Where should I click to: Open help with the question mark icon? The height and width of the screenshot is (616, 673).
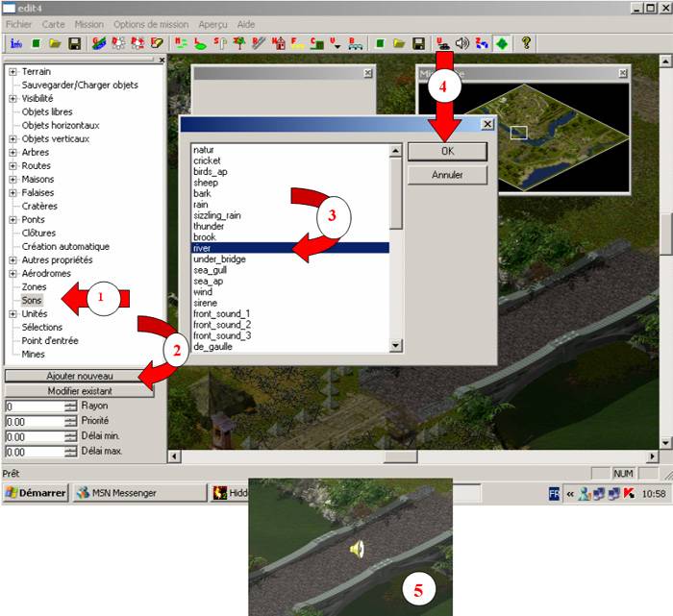[x=527, y=43]
